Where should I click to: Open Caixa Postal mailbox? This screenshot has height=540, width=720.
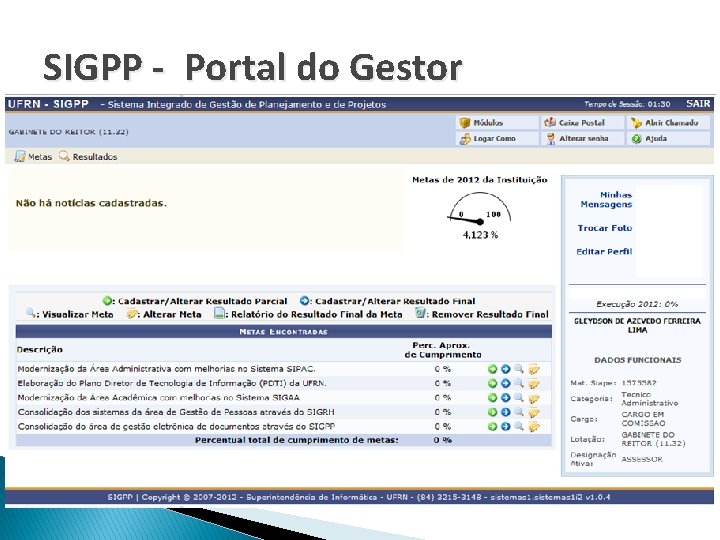point(582,123)
